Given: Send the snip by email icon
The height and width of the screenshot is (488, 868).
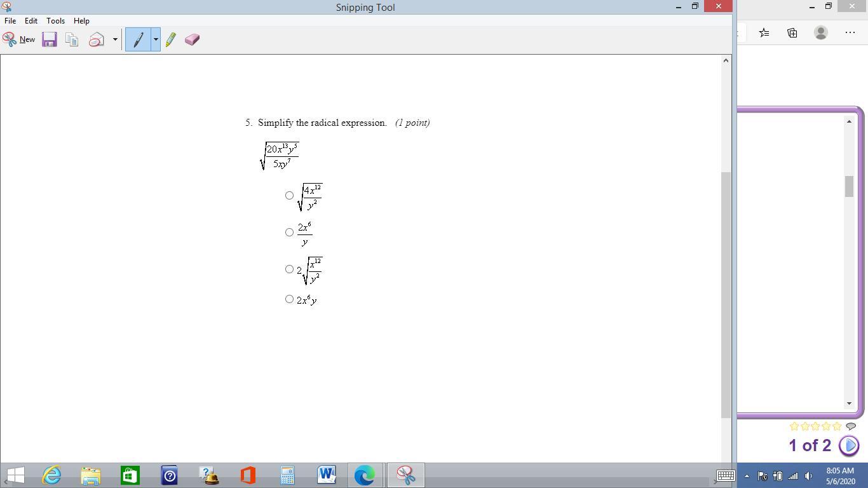Looking at the screenshot, I should 97,39.
